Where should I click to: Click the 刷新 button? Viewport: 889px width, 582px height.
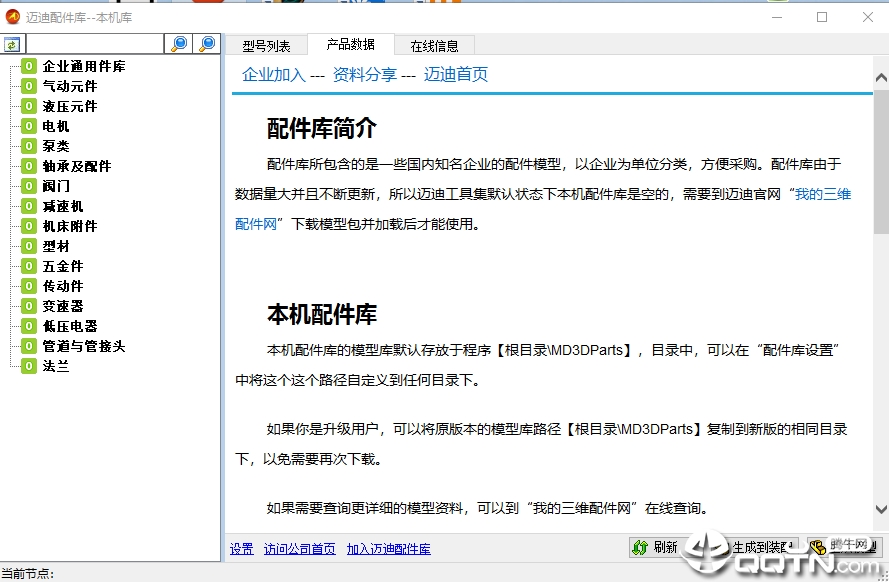[x=656, y=547]
